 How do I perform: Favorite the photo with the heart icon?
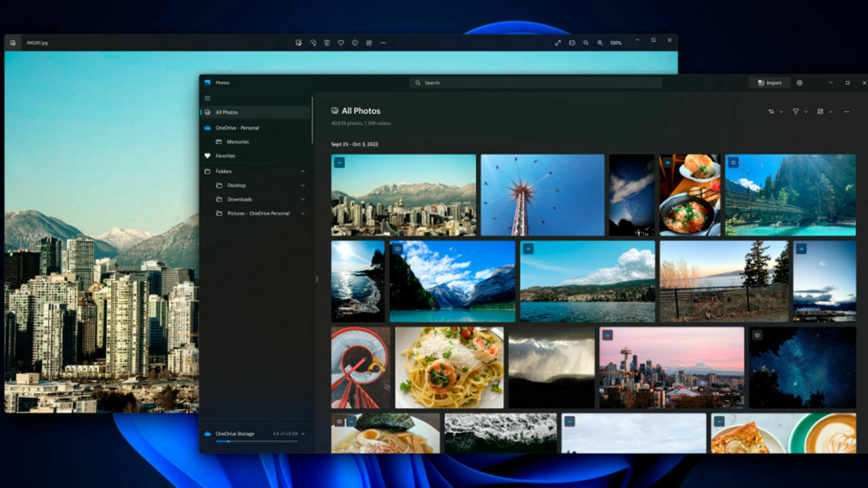click(x=340, y=42)
